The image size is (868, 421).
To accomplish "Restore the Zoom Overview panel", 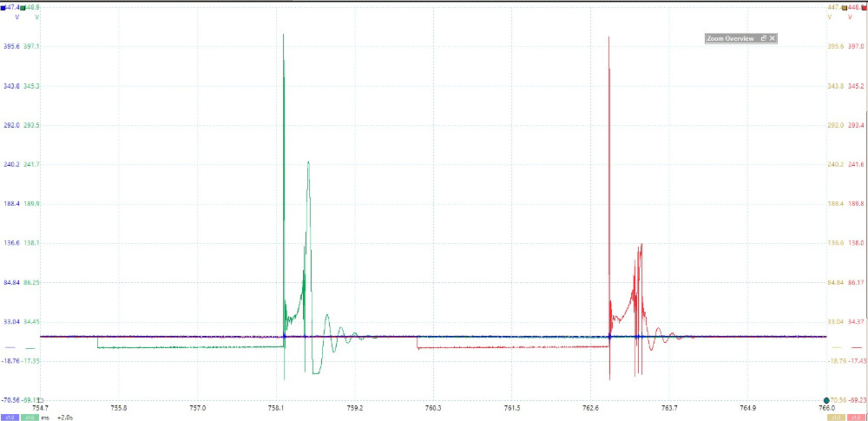I will click(764, 38).
